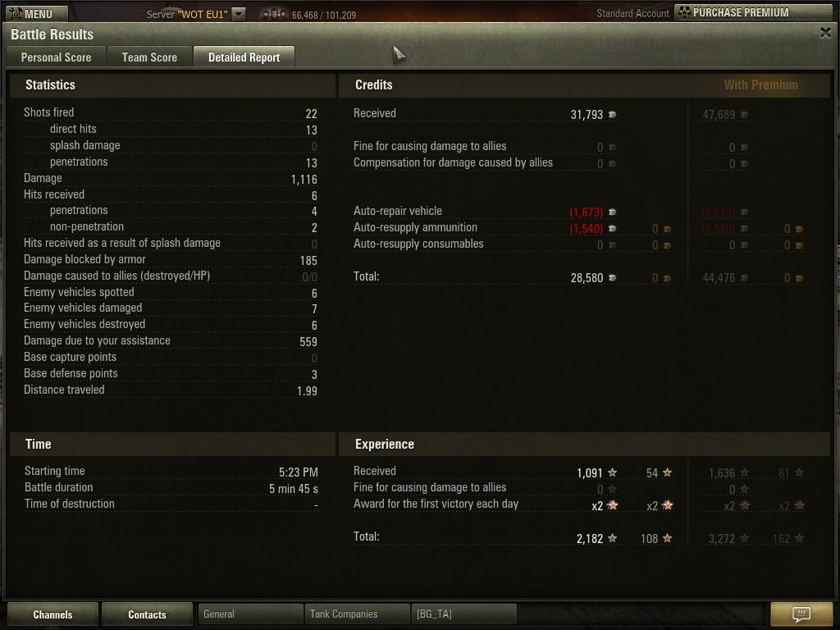Click the credits icon beside Total 28,580
The image size is (840, 630).
612,277
